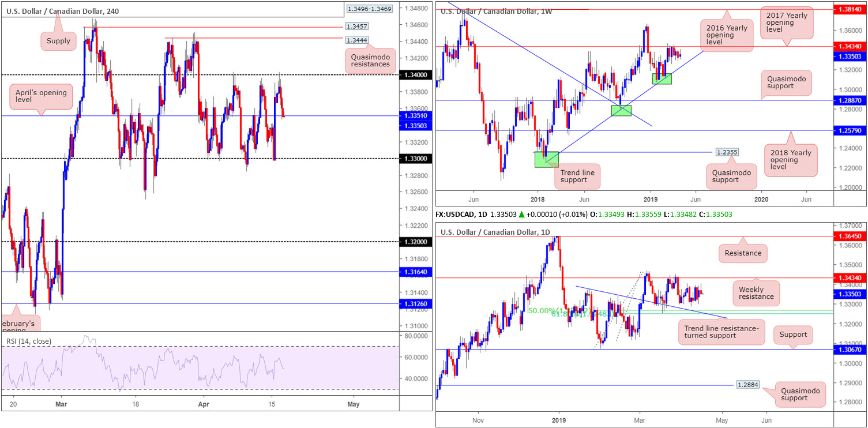Click the 2016 Yearly opening level callout

point(727,36)
